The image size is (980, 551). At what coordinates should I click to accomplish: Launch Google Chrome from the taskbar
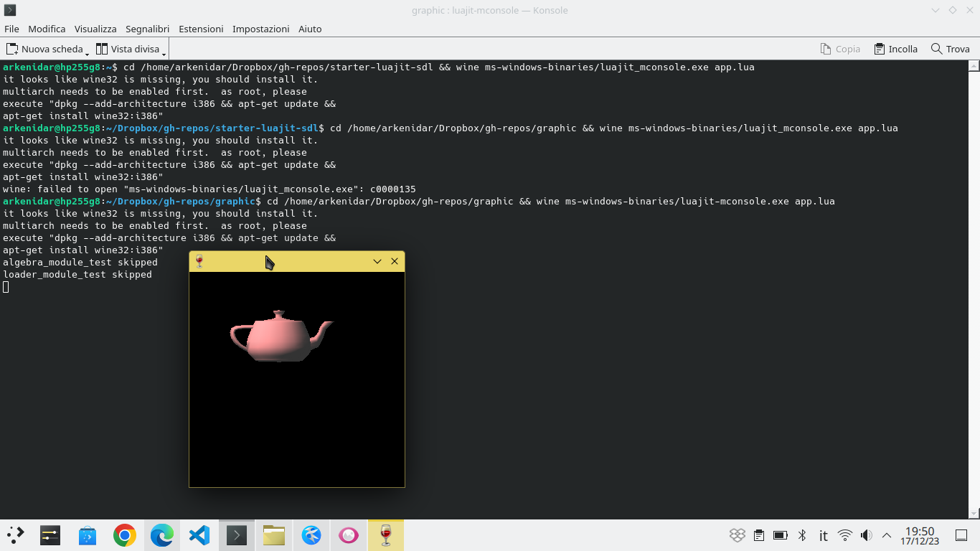point(125,535)
